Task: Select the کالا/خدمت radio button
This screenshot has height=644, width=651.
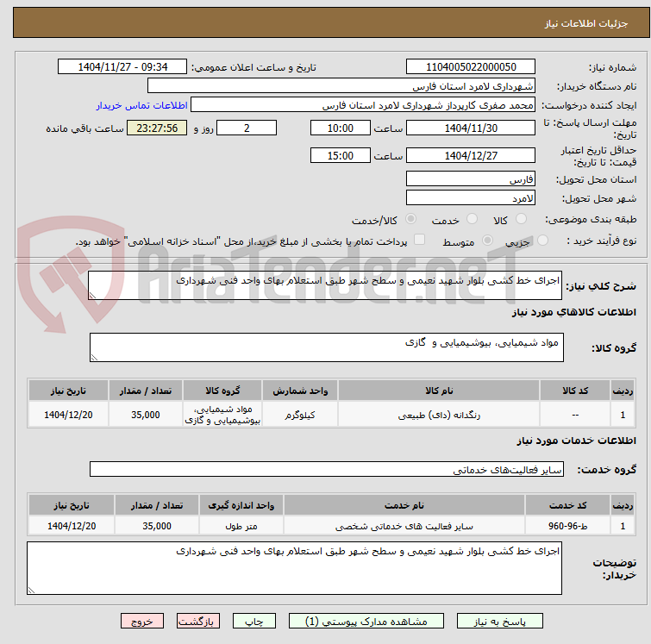Action: [x=410, y=219]
